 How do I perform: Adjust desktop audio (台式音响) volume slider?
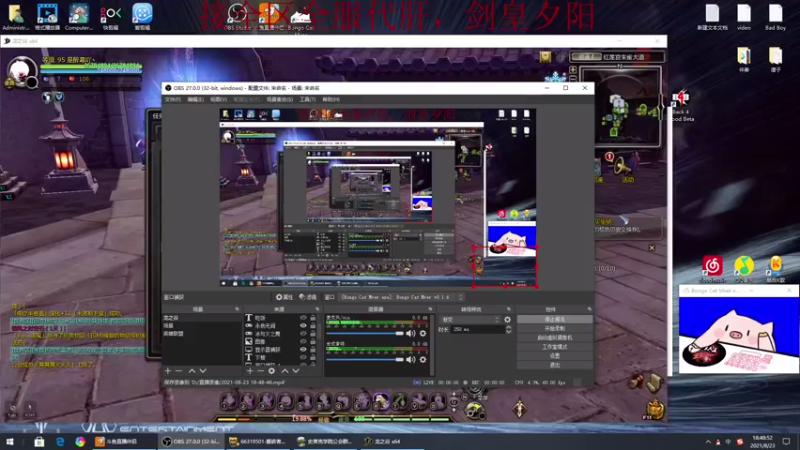364,360
